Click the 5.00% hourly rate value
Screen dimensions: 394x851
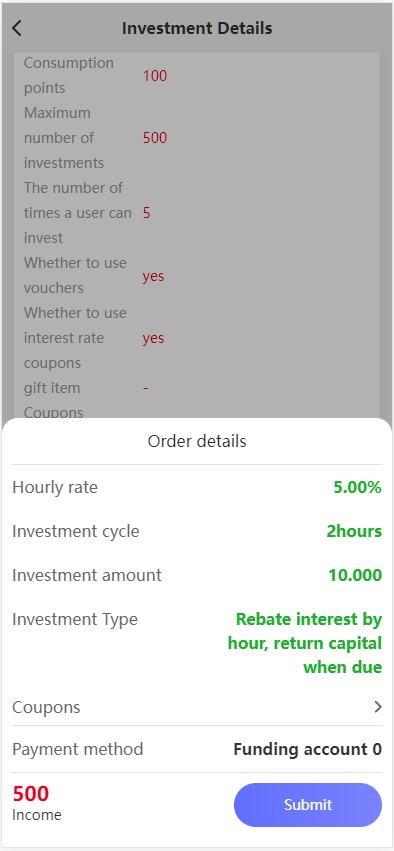357,487
